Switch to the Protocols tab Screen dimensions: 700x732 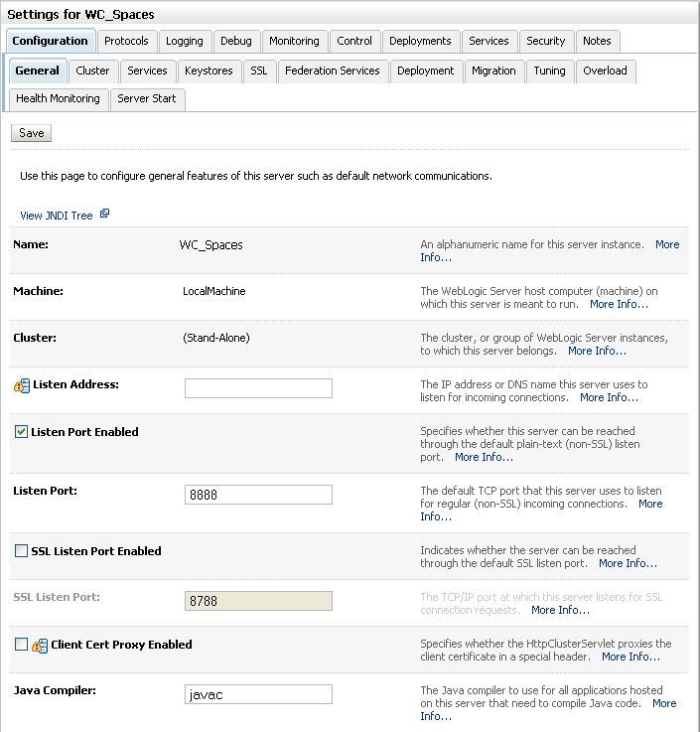[126, 41]
